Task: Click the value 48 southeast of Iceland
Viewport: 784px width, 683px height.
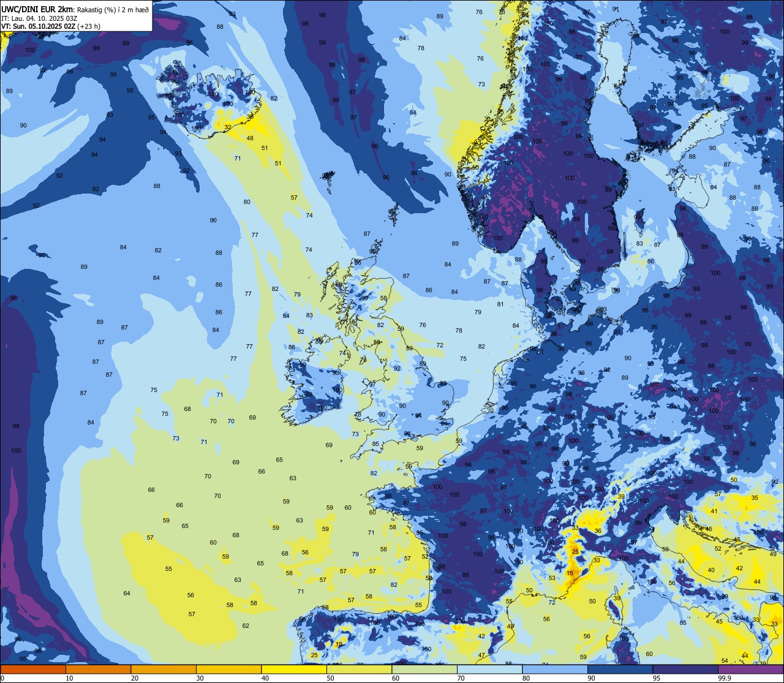Action: click(250, 138)
